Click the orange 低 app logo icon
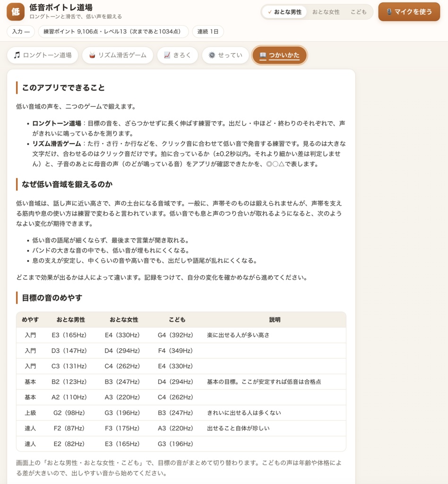Viewport: 448px width, 484px height. pyautogui.click(x=16, y=12)
